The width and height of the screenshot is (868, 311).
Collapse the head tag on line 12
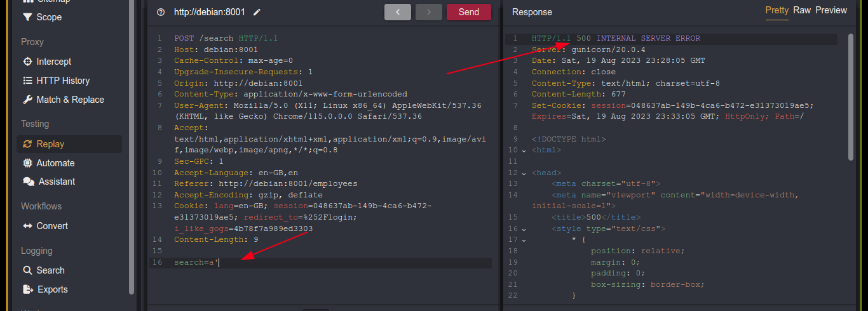[x=524, y=173]
